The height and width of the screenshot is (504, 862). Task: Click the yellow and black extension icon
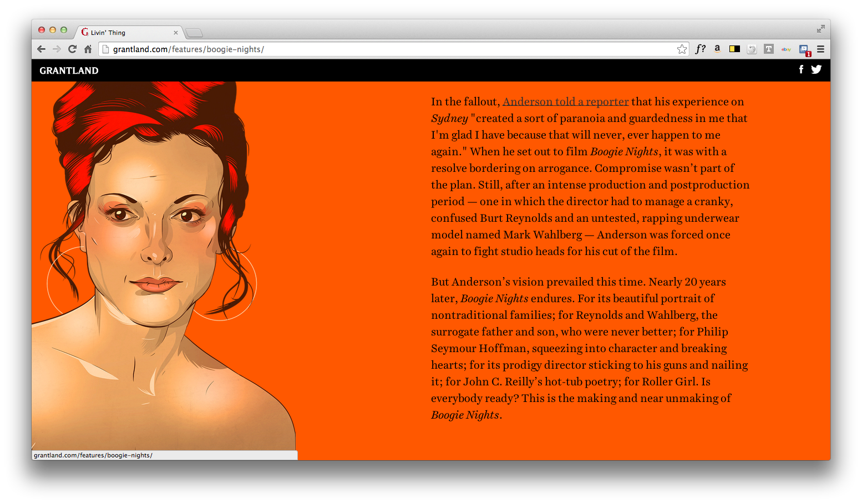tap(734, 49)
